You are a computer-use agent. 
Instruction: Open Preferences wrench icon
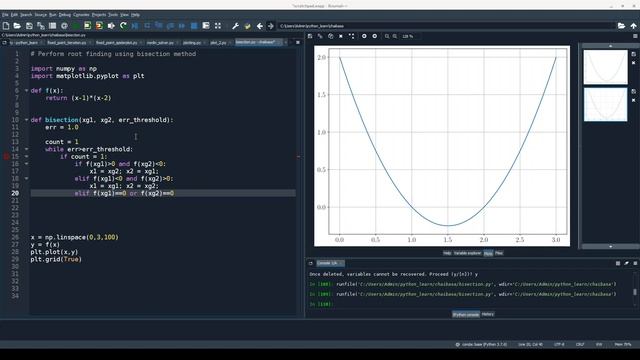point(236,26)
